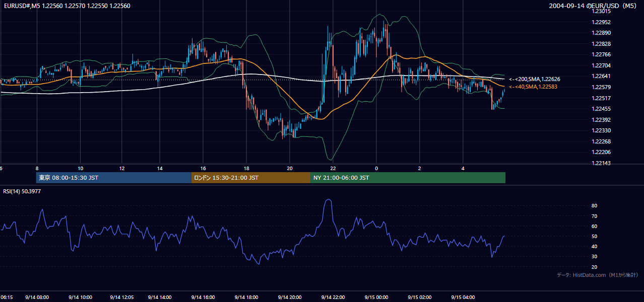This screenshot has width=644, height=302.
Task: Click hour tick 22 under the price chart
Action: 333,168
